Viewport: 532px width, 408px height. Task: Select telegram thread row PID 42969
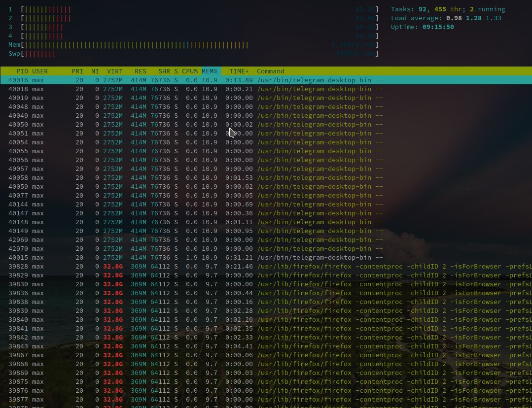pos(266,240)
